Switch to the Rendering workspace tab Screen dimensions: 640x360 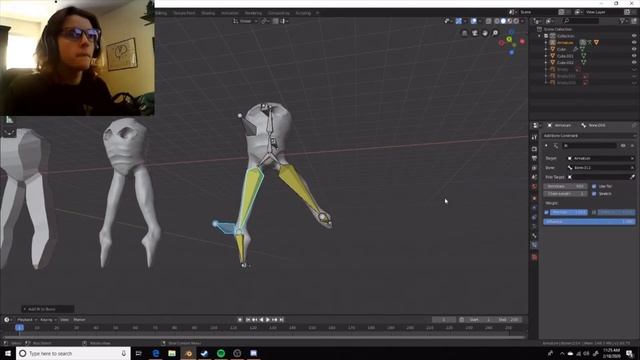point(253,13)
